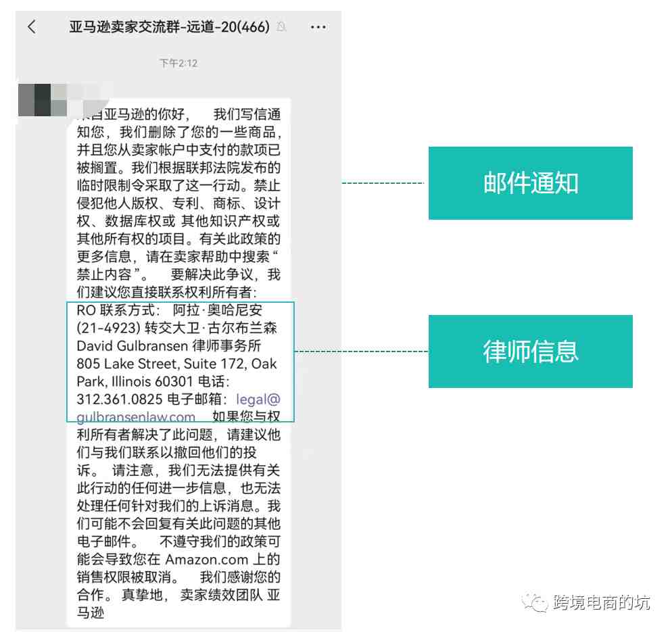Tap the timestamp 下午2:12
This screenshot has height=632, width=672.
pyautogui.click(x=178, y=64)
